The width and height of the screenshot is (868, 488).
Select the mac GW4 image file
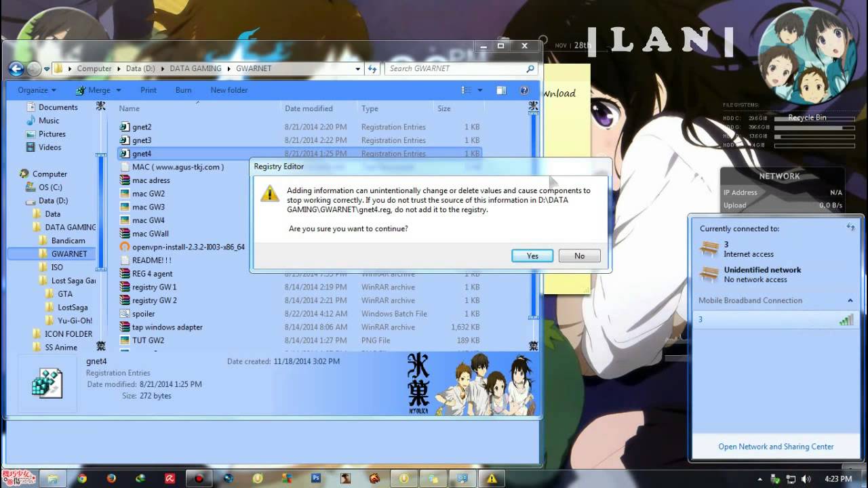[x=148, y=220]
